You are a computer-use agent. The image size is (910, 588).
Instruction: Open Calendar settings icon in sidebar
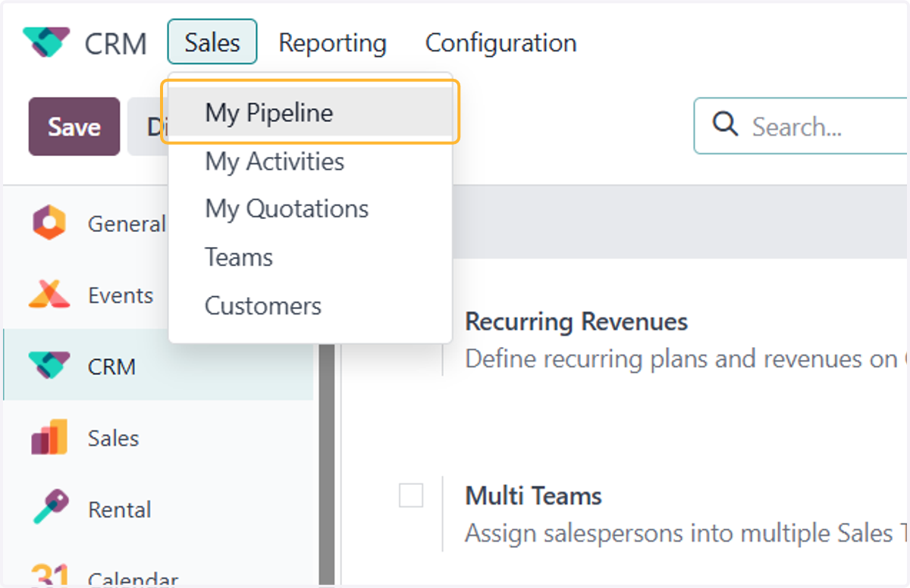[49, 574]
